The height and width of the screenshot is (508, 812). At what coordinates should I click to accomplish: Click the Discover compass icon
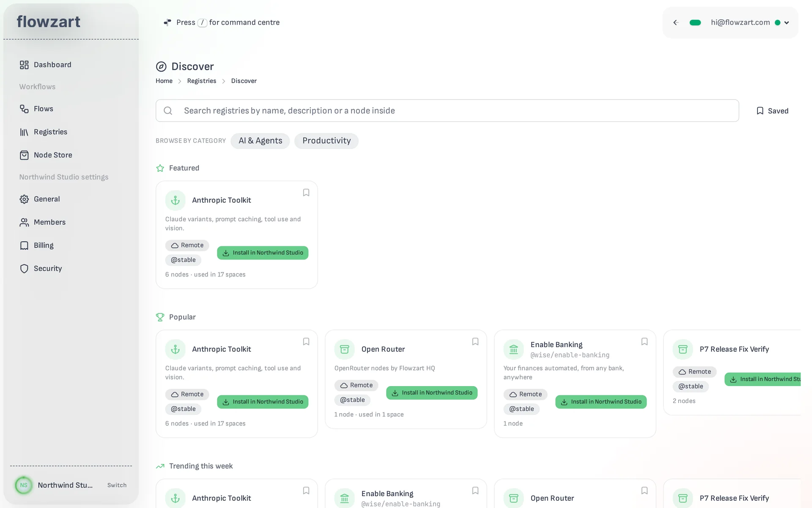coord(161,66)
